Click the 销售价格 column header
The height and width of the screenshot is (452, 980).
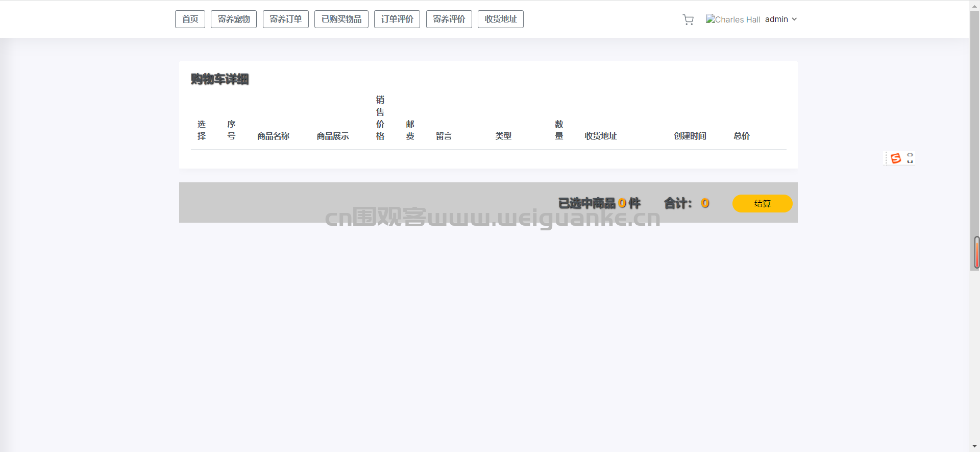pyautogui.click(x=380, y=118)
